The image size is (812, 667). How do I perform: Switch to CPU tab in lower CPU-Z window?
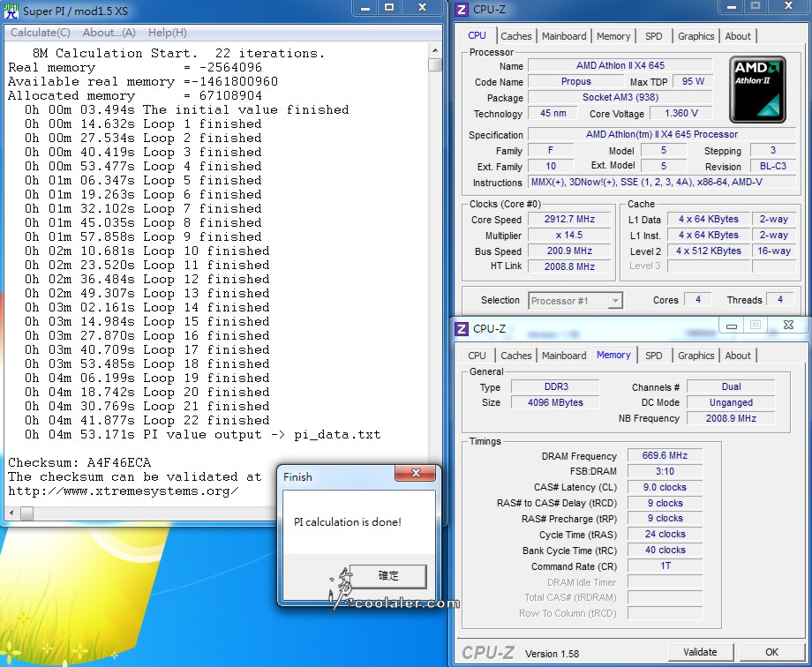point(477,356)
